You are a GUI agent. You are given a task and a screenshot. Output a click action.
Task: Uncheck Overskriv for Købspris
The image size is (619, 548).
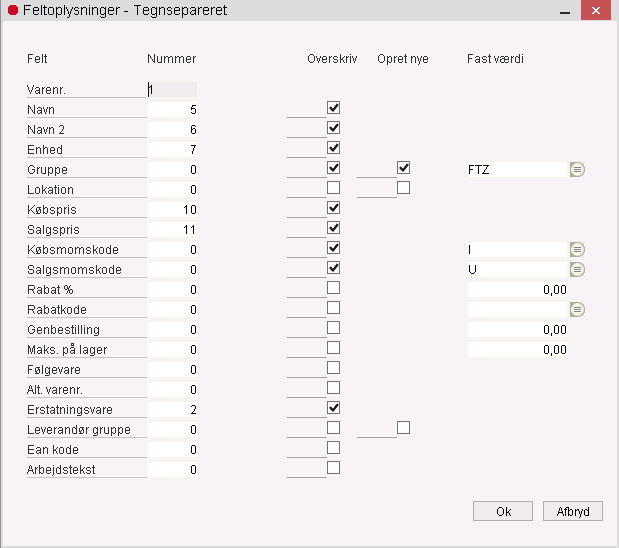[334, 208]
